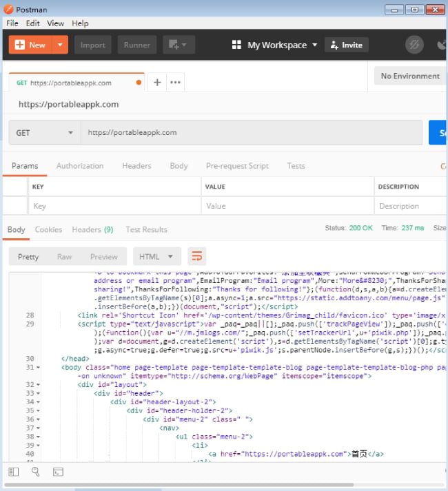Open the GET method dropdown

[x=45, y=133]
